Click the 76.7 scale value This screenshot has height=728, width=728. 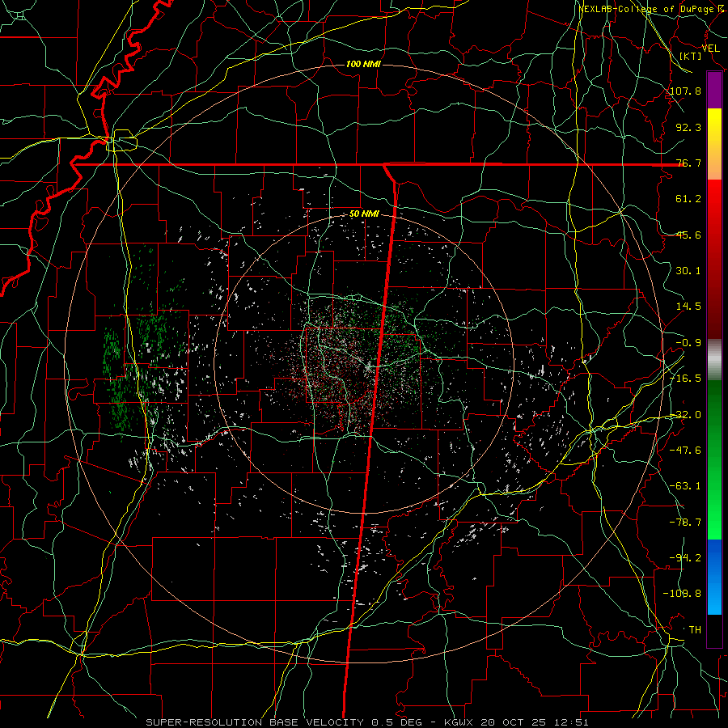tap(688, 163)
